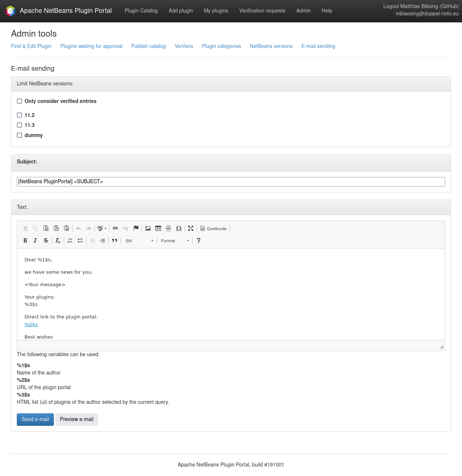Click Apache NetBeans Plugin Portal title
The width and height of the screenshot is (462, 476).
point(66,11)
